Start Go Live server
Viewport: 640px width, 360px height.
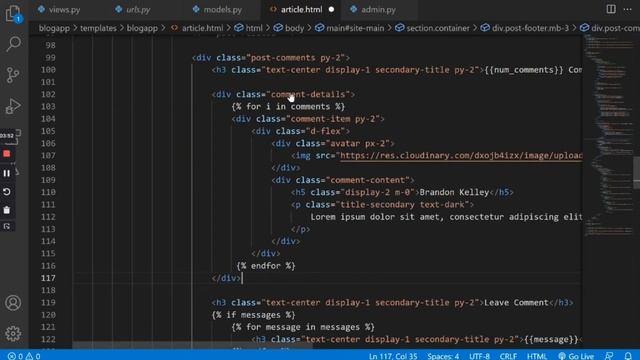click(x=576, y=356)
